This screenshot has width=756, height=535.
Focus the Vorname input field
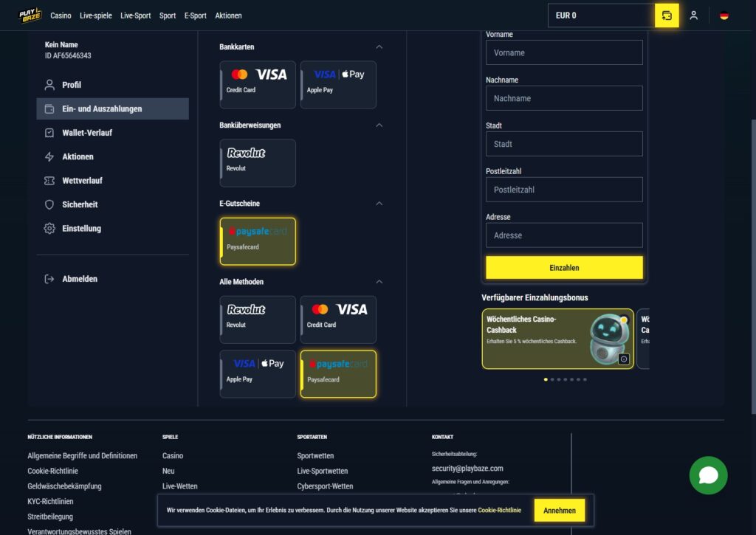[564, 52]
